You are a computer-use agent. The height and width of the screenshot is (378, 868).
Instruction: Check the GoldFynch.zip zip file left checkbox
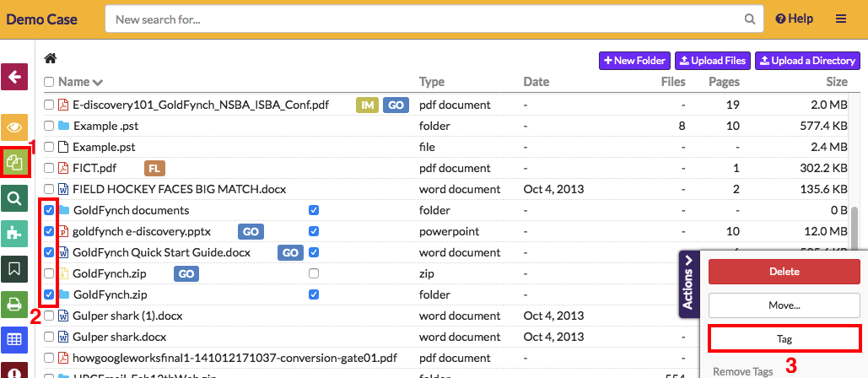pos(49,273)
